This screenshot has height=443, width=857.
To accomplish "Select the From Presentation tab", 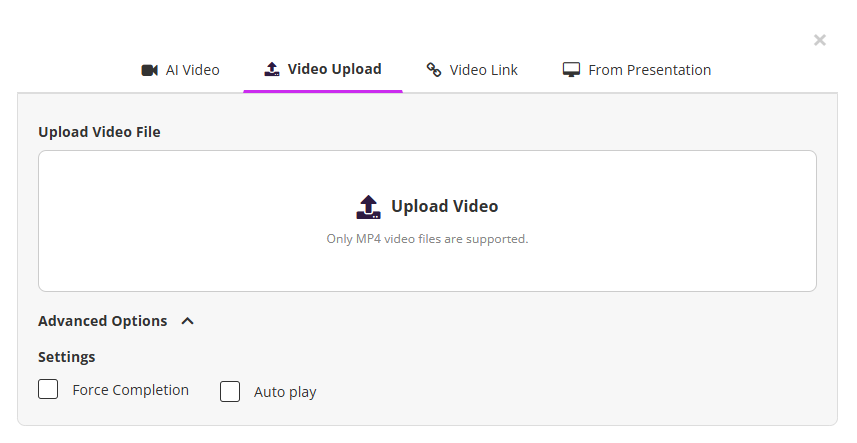I will click(x=649, y=70).
